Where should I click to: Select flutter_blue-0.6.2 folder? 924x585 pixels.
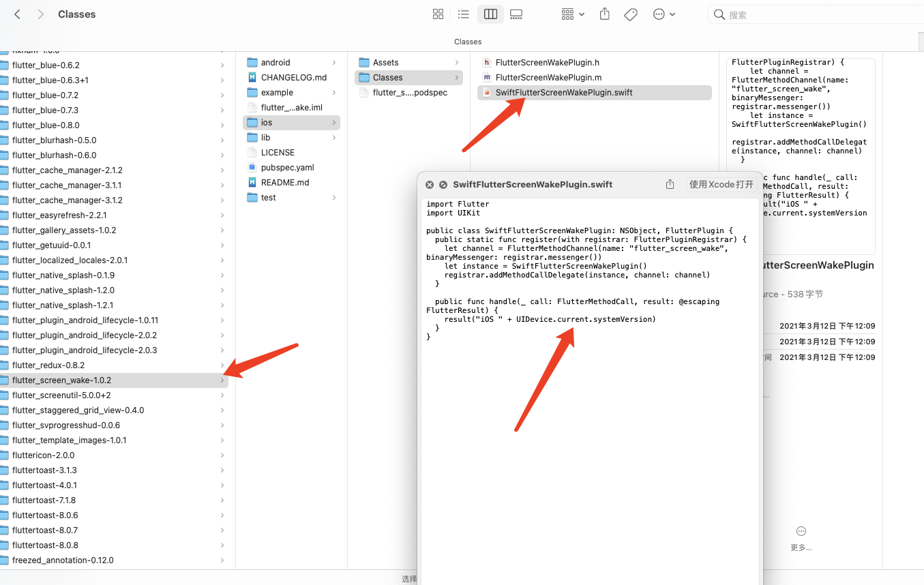tap(114, 65)
